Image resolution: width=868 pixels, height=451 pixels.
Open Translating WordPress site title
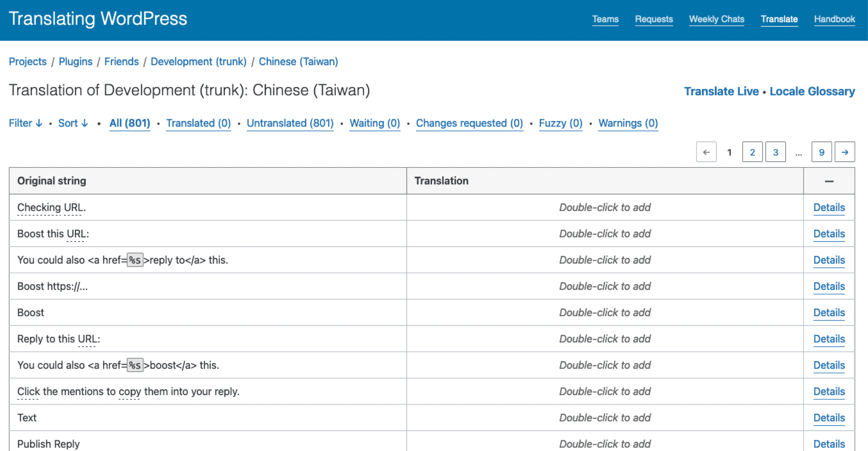[x=98, y=18]
